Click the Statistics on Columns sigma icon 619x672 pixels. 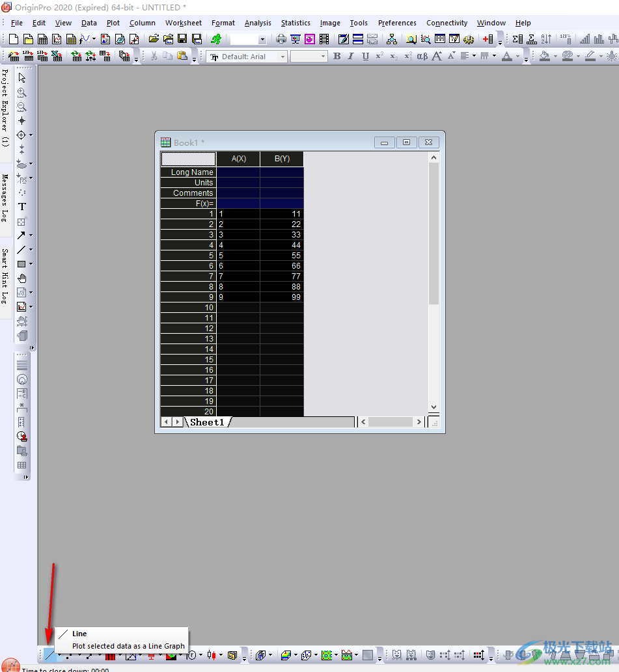coord(517,40)
